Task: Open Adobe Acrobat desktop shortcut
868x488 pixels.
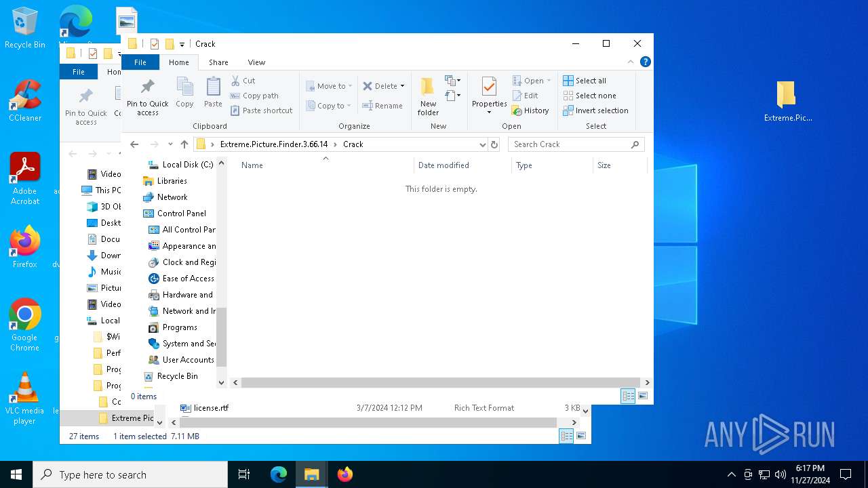Action: (25, 179)
